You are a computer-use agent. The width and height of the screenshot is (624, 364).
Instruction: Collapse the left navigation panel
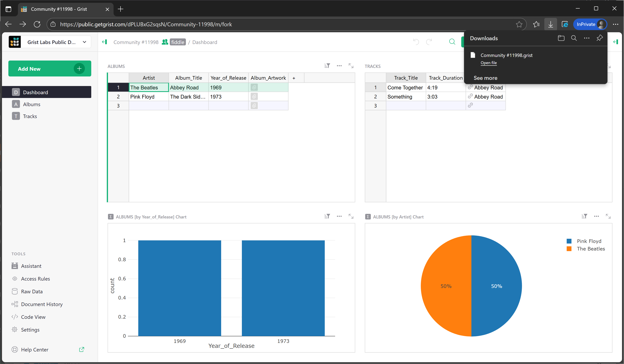pos(104,42)
